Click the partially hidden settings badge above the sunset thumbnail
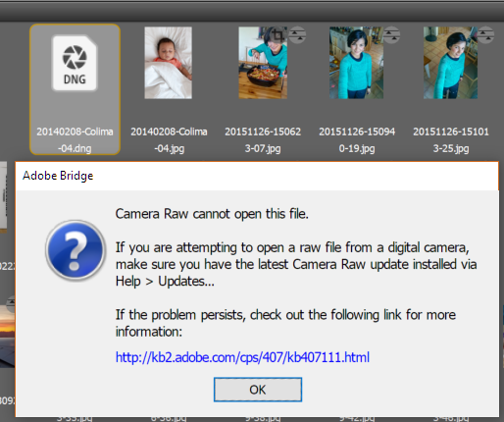The width and height of the screenshot is (504, 422). click(11, 303)
